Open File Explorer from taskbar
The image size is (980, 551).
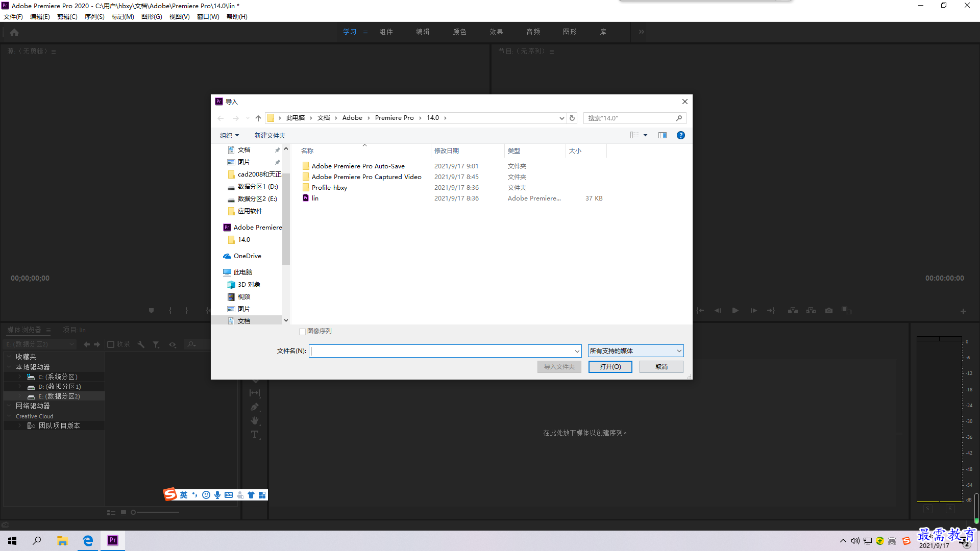click(x=62, y=541)
